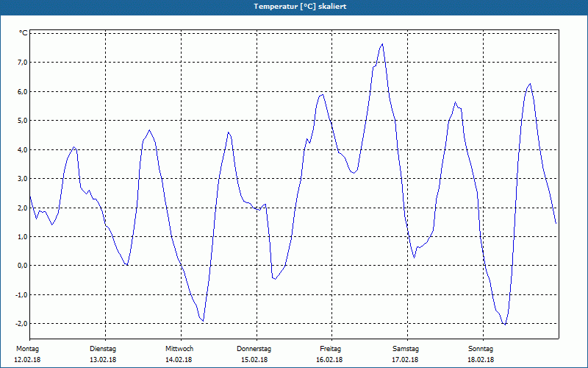
Task: Click the lowest temperature dip on Sonntag
Action: 505,324
